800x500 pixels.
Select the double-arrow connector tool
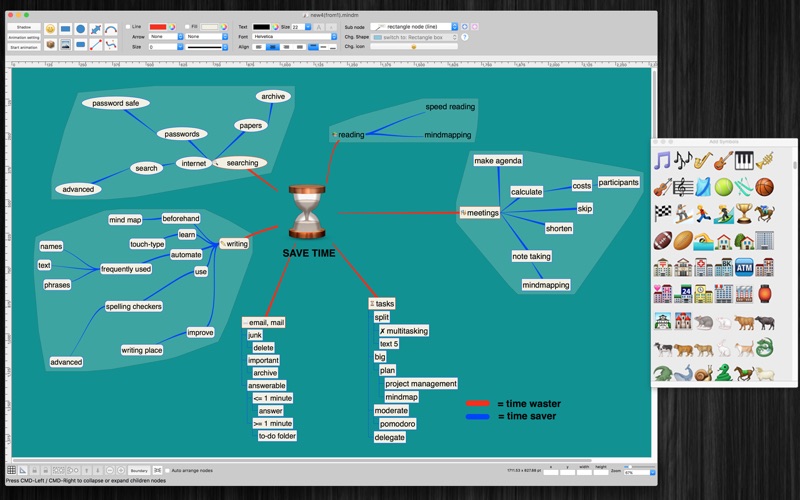click(x=96, y=29)
